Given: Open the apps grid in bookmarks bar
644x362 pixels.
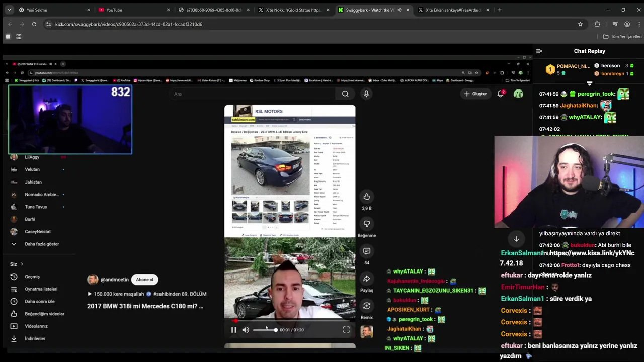Looking at the screenshot, I should [x=19, y=37].
